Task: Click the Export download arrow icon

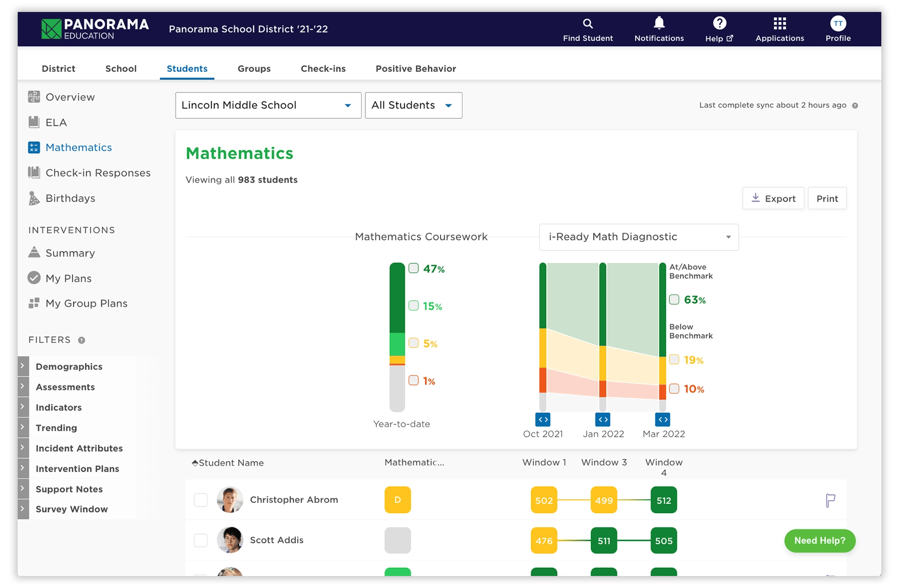Action: pyautogui.click(x=756, y=198)
